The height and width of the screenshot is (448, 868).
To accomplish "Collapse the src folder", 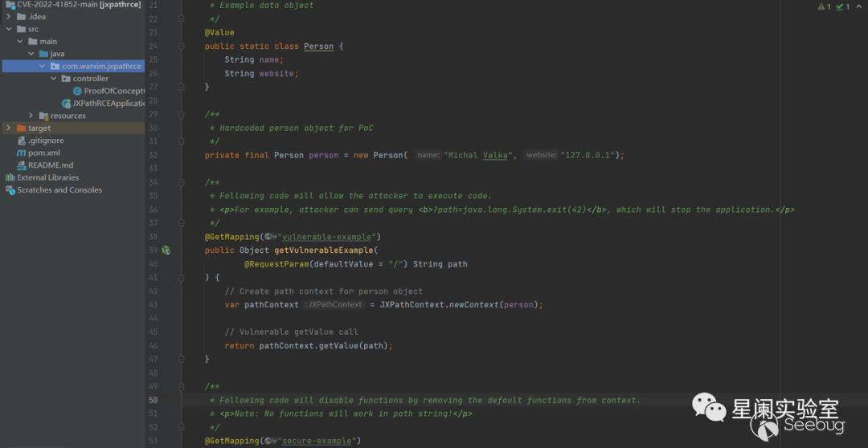I will tap(9, 29).
